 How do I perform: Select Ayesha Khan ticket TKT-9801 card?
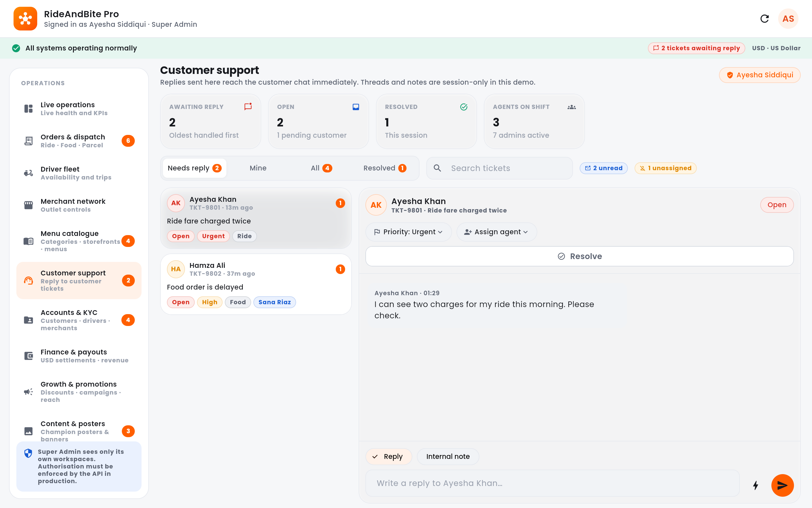click(256, 218)
